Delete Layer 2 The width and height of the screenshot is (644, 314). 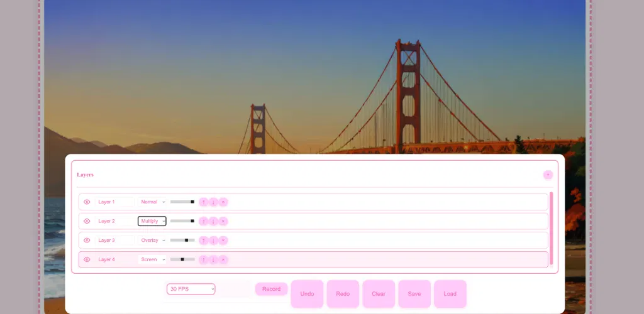tap(223, 221)
